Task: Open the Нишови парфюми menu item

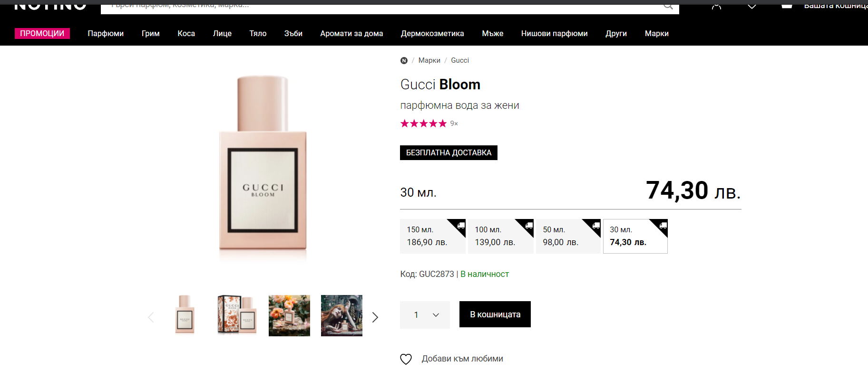Action: [x=554, y=33]
